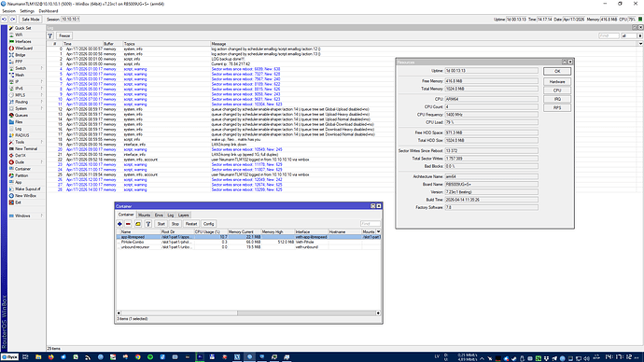
Task: Open the Settings menu
Action: (27, 11)
